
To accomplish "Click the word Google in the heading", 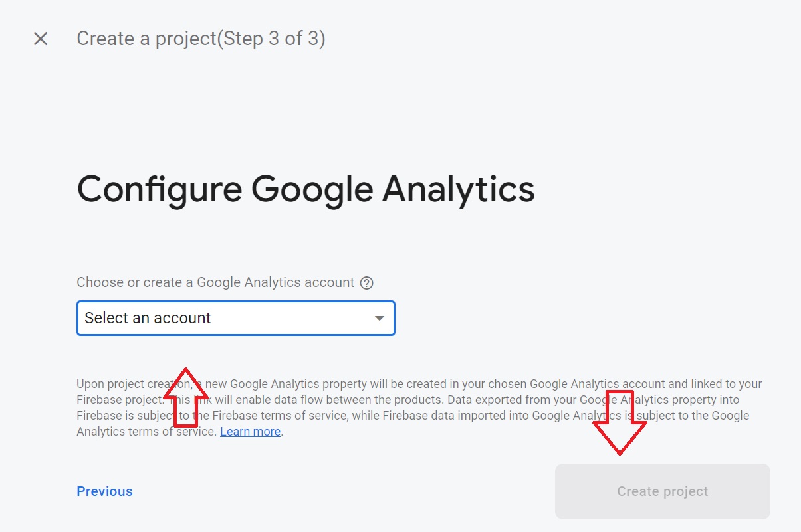I will 311,189.
